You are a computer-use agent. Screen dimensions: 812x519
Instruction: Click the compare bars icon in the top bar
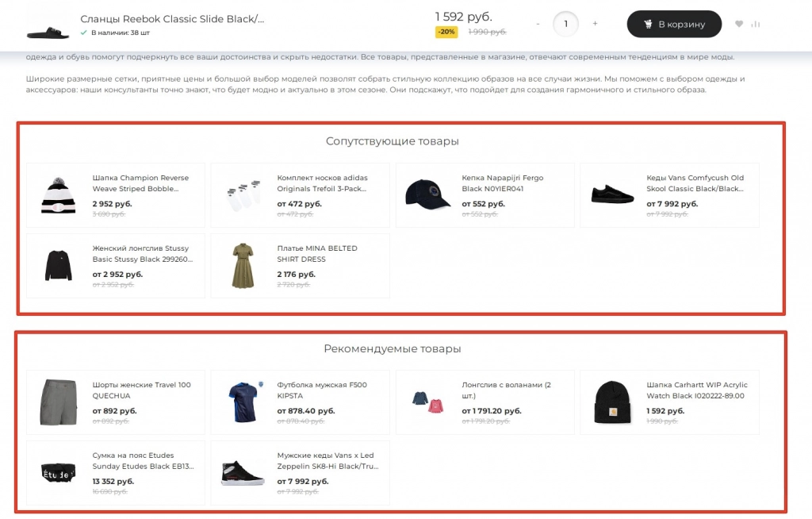tap(756, 24)
